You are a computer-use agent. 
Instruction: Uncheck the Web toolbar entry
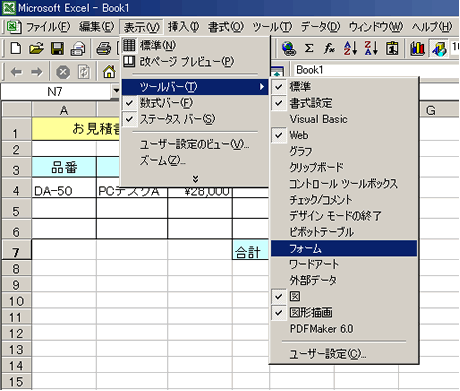344,135
